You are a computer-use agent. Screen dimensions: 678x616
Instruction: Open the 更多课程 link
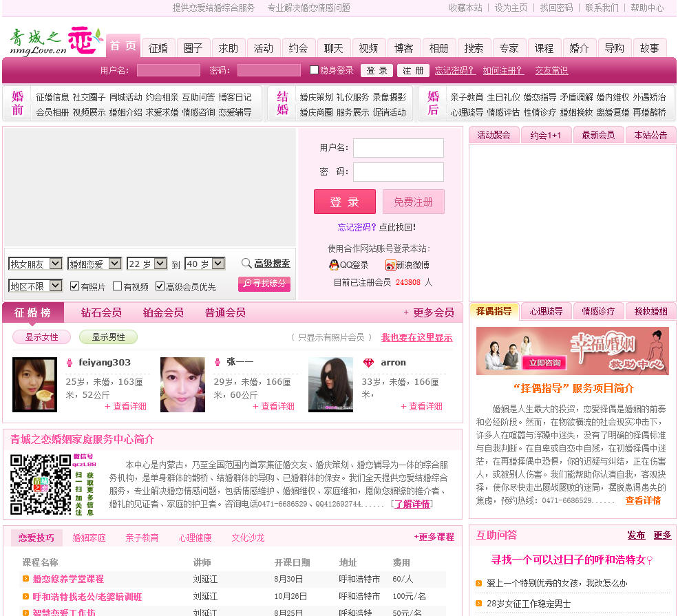pyautogui.click(x=434, y=537)
